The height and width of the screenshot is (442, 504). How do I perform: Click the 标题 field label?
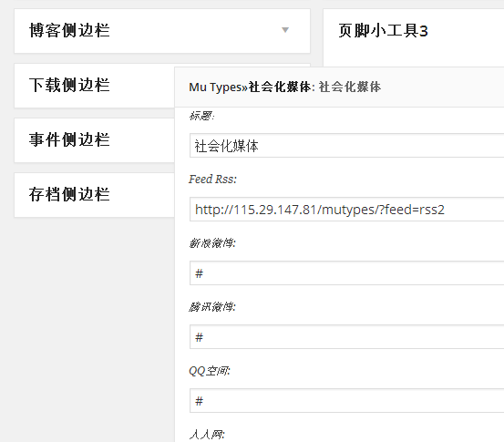pyautogui.click(x=201, y=116)
